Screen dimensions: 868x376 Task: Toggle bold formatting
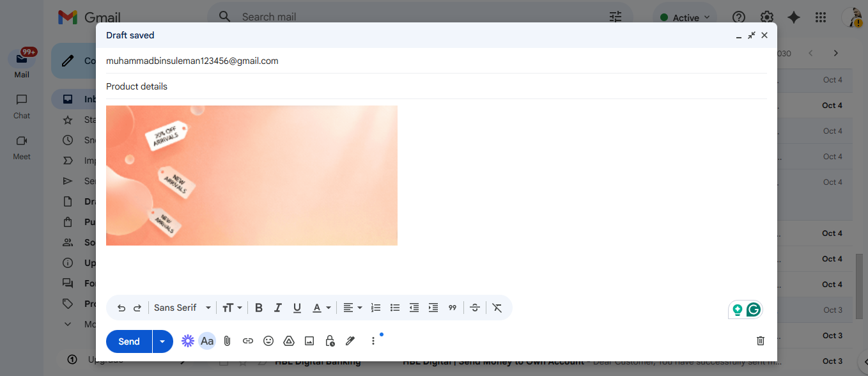pyautogui.click(x=259, y=308)
